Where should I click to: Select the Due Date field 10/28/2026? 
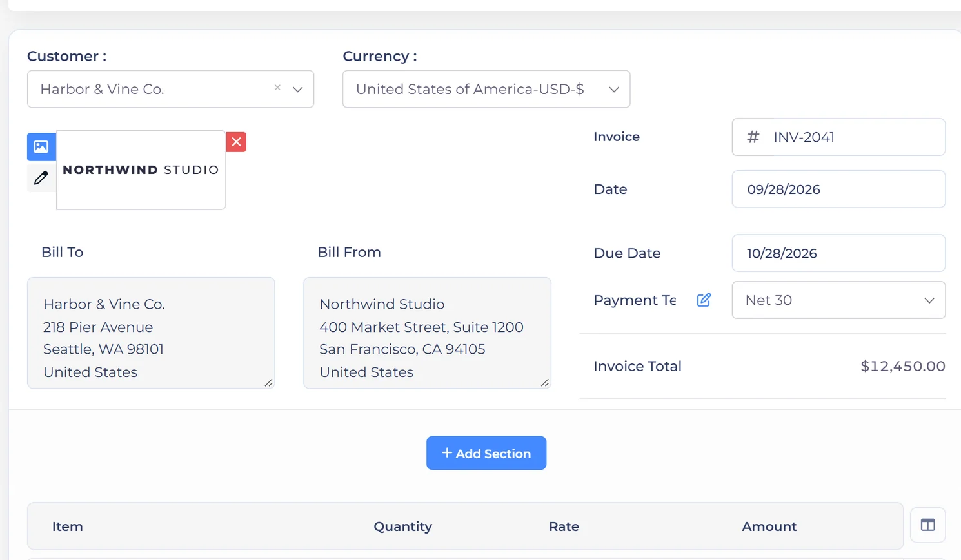tap(838, 253)
